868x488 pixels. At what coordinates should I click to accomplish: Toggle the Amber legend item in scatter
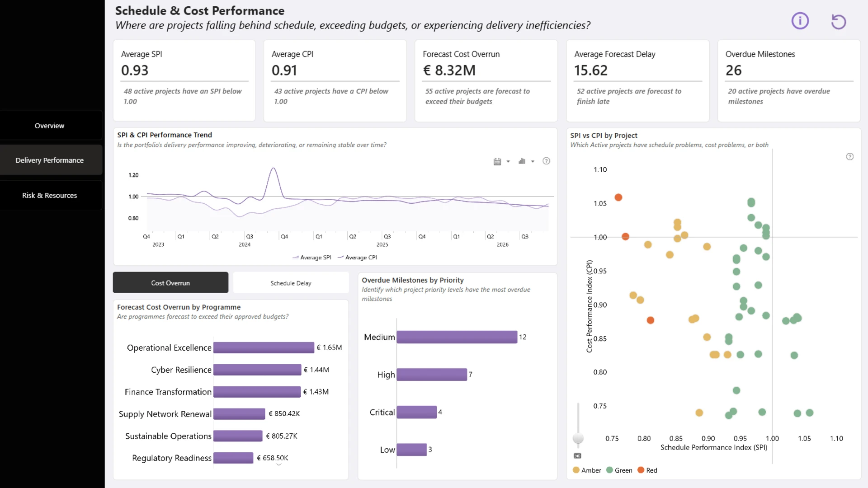[x=587, y=470]
